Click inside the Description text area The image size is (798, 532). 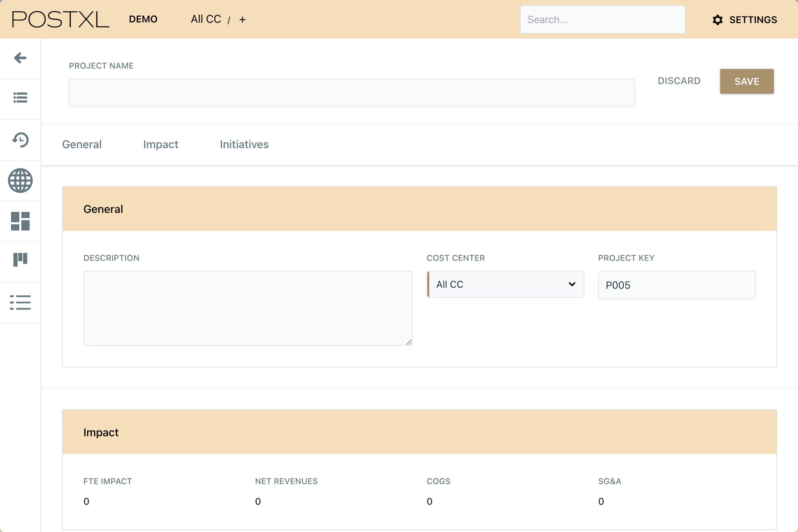[247, 308]
